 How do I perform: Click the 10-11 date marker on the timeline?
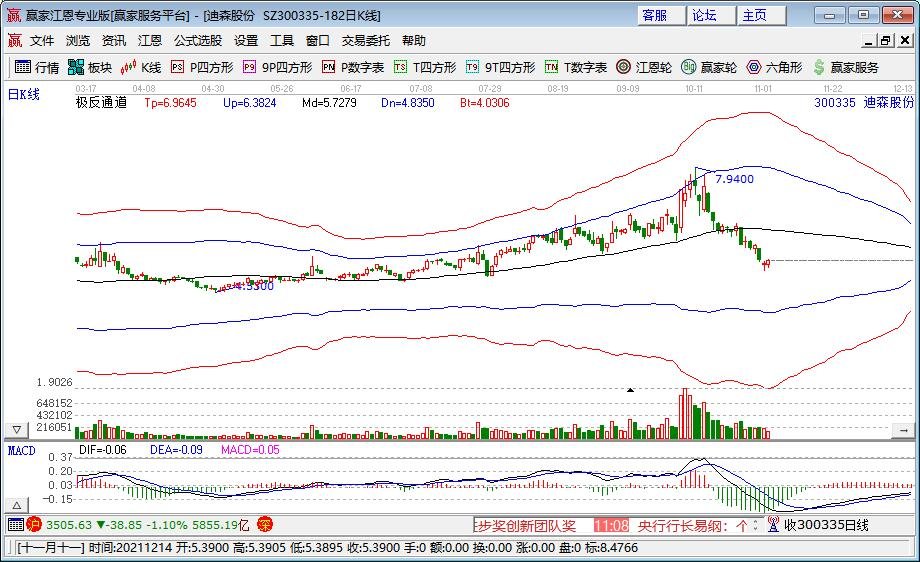tap(694, 89)
